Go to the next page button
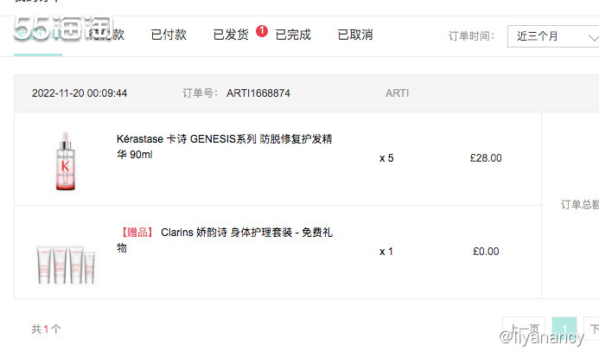Viewport: 599px width, 364px height. pyautogui.click(x=591, y=329)
